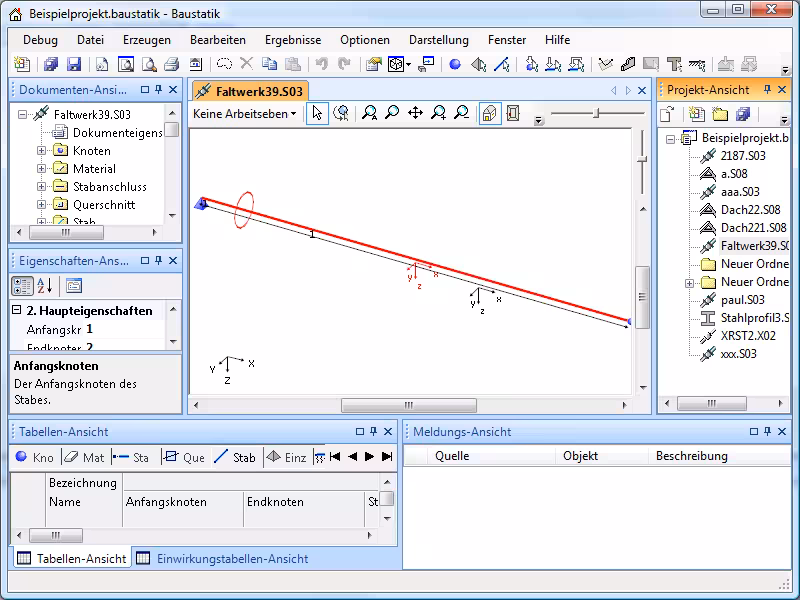Viewport: 800px width, 600px height.
Task: Select the arrow pointer selection tool
Action: pos(317,114)
